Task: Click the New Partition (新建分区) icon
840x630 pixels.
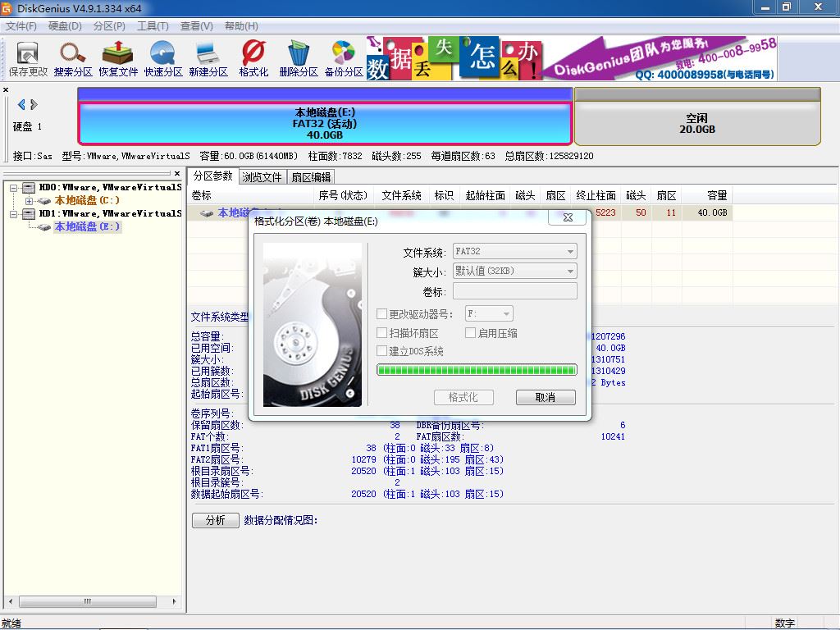Action: click(x=208, y=59)
